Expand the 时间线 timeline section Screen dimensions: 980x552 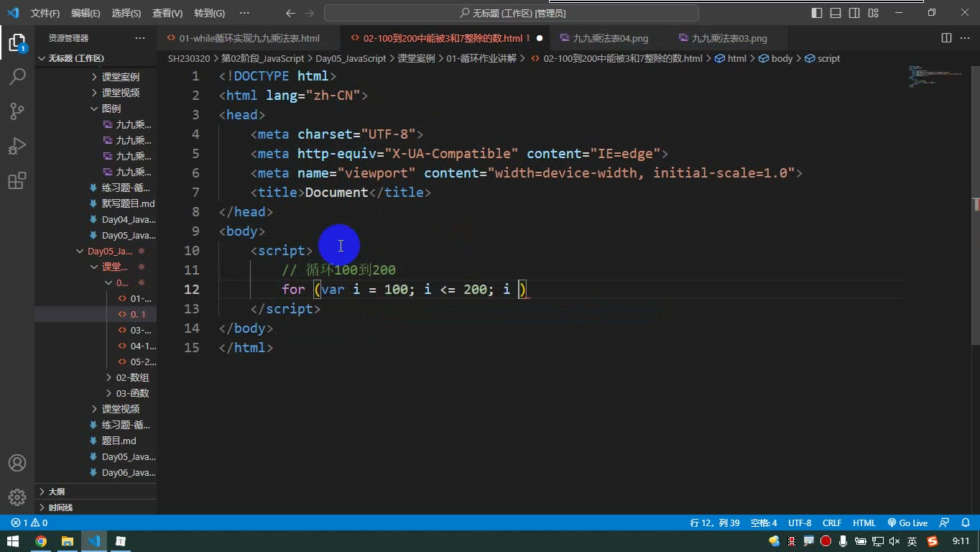click(96, 507)
